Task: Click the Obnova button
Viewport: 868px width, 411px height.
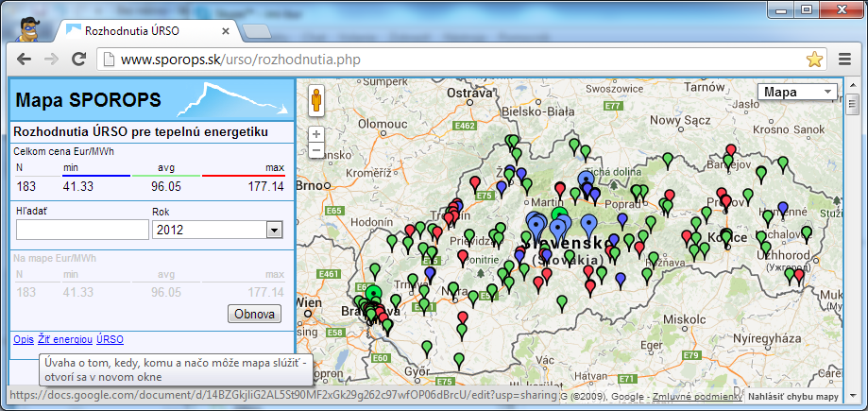Action: pyautogui.click(x=255, y=314)
